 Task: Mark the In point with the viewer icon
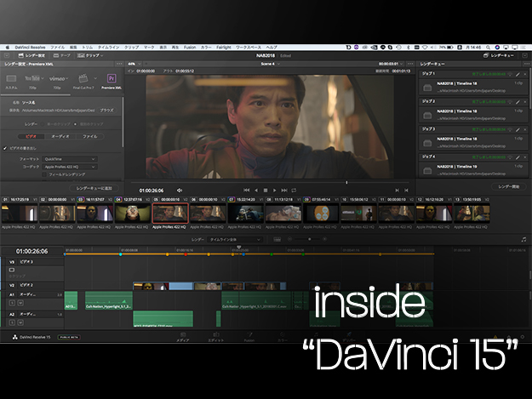click(397, 191)
